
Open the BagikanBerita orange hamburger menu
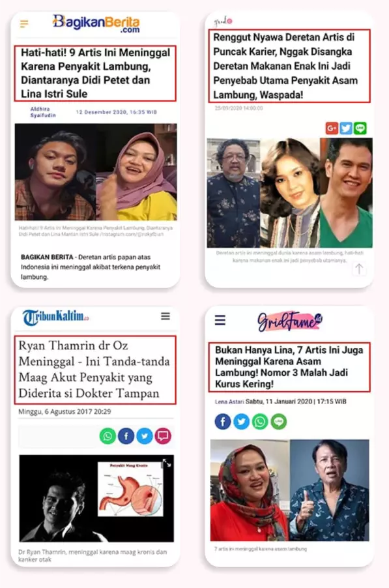tap(24, 24)
